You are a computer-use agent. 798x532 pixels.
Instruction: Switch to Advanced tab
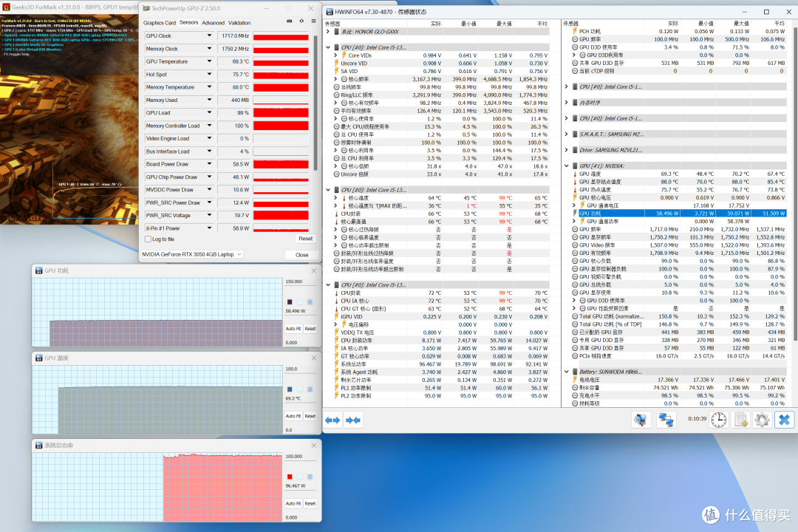(214, 23)
